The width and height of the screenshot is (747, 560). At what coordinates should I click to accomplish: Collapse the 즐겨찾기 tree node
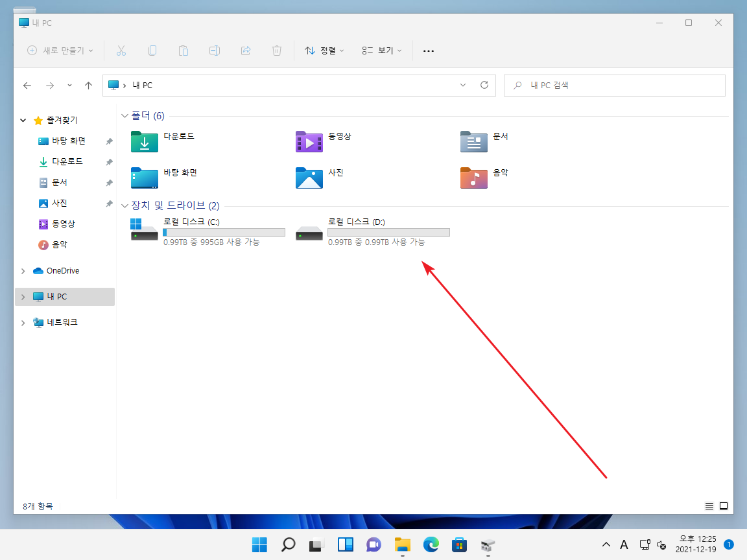tap(23, 121)
